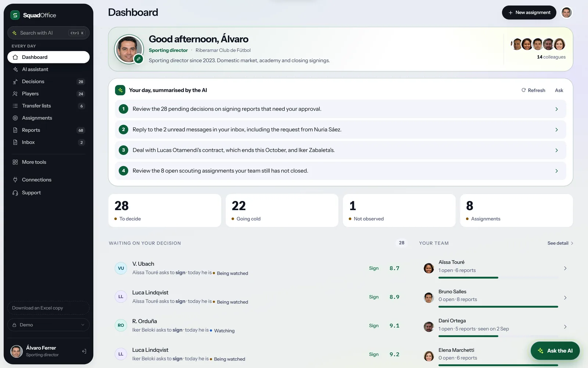The height and width of the screenshot is (368, 588).
Task: Open the 8 Assignments stat card
Action: click(x=516, y=210)
